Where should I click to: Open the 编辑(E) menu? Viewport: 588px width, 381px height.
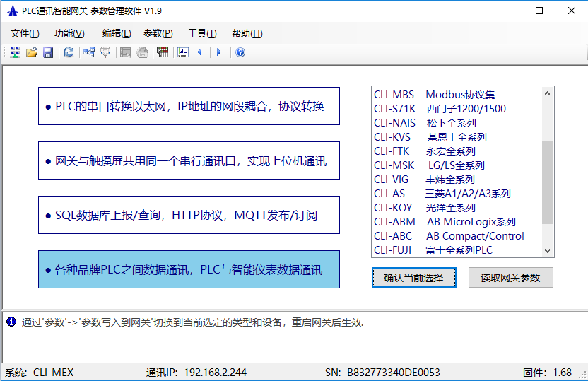[x=117, y=34]
